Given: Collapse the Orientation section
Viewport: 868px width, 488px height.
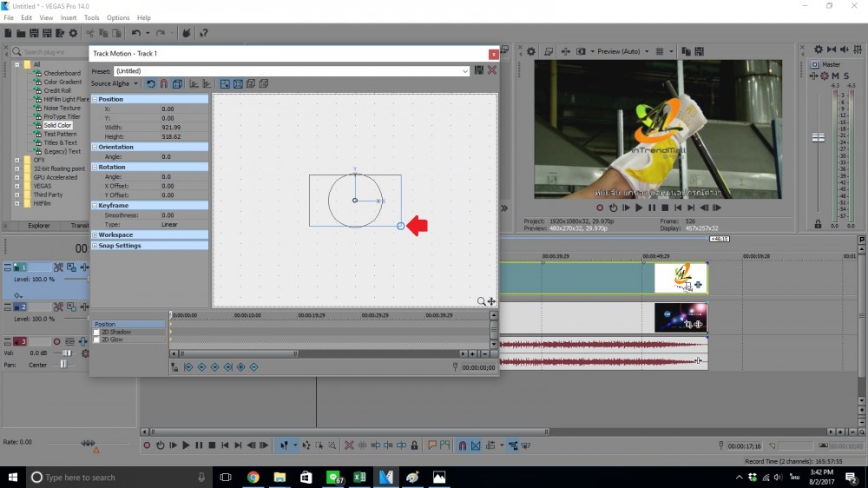Looking at the screenshot, I should tap(95, 147).
